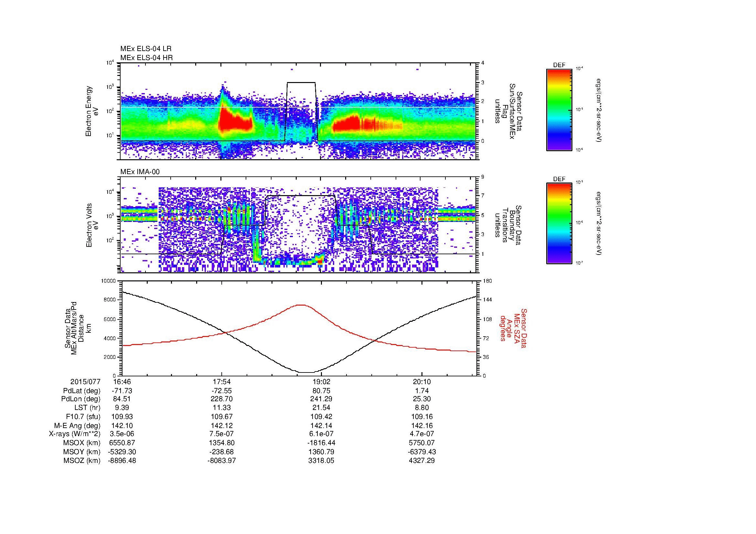Click the M-E Ang (deg) row label

[x=78, y=425]
